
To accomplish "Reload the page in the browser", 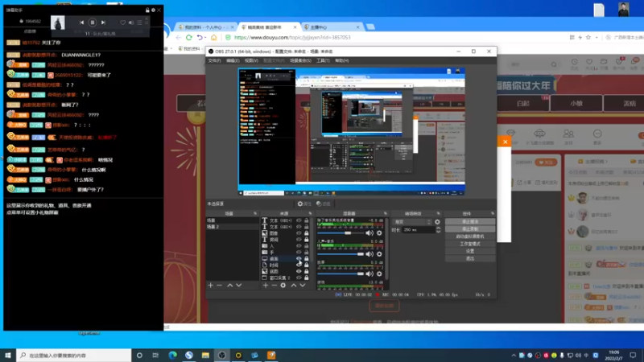I will click(x=189, y=37).
